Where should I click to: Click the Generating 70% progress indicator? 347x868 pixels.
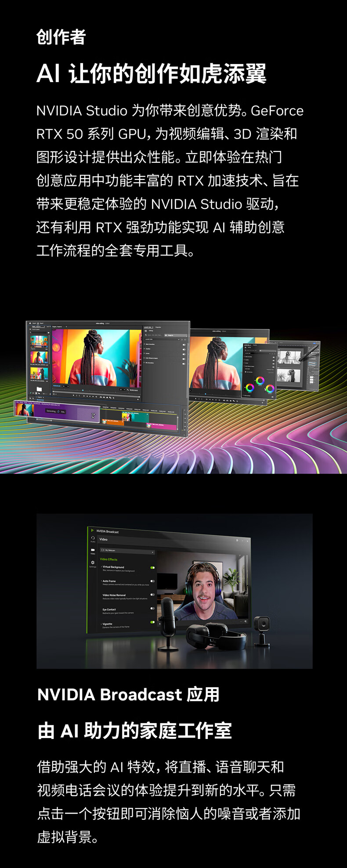(x=56, y=412)
